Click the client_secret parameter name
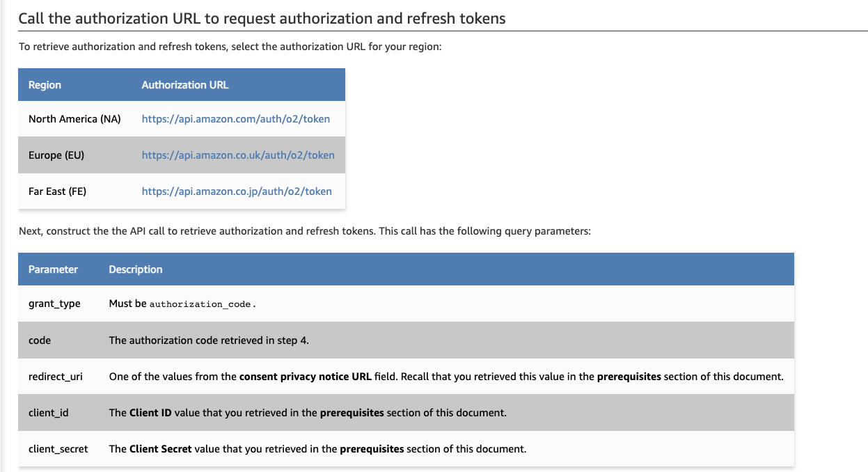The width and height of the screenshot is (868, 472). tap(58, 449)
